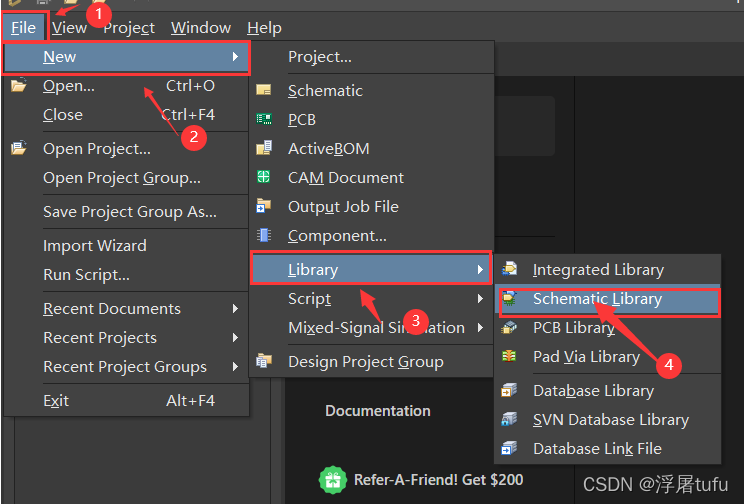Click the Integrated Library icon
The height and width of the screenshot is (504, 744).
(509, 269)
